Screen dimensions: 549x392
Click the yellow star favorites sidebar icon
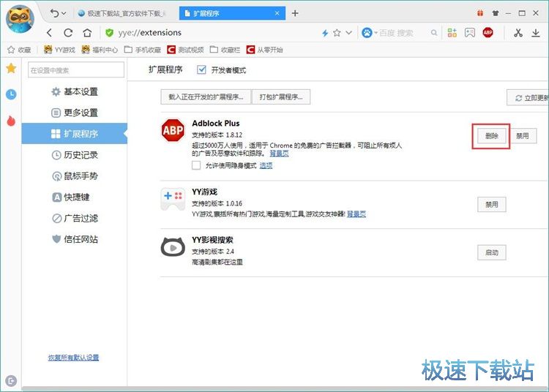point(11,68)
